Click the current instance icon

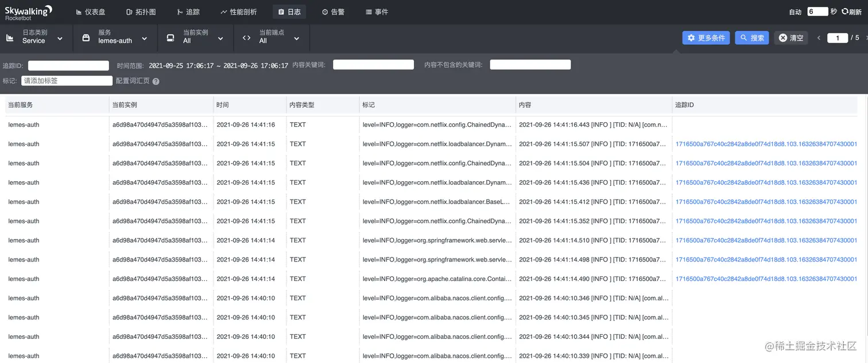coord(170,38)
